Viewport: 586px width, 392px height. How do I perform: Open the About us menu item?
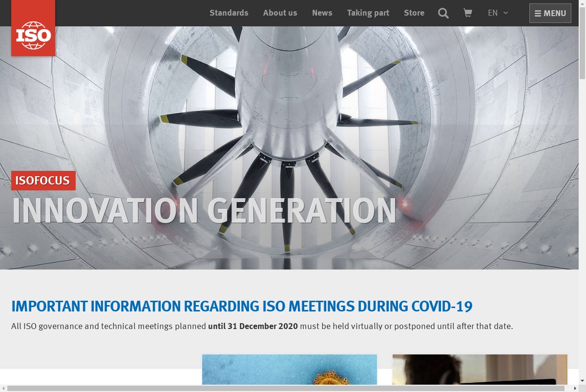pos(280,13)
